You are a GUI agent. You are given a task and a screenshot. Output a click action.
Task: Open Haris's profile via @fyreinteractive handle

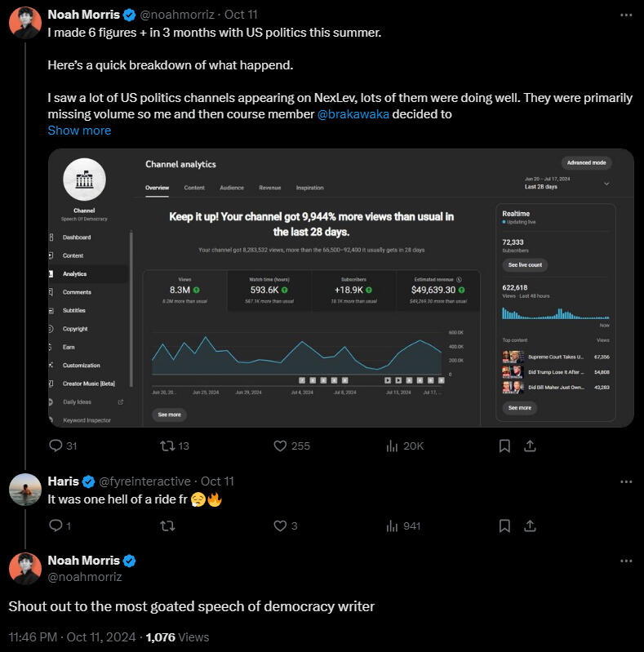[144, 481]
